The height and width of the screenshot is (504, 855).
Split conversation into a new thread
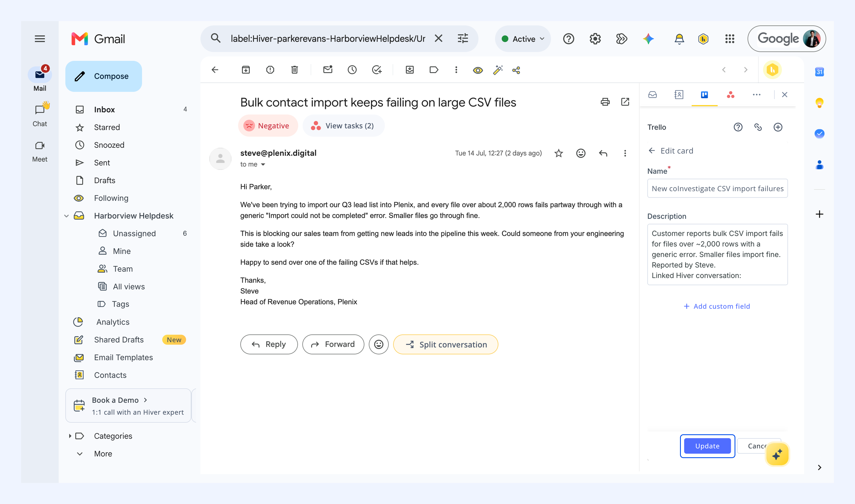pos(446,345)
